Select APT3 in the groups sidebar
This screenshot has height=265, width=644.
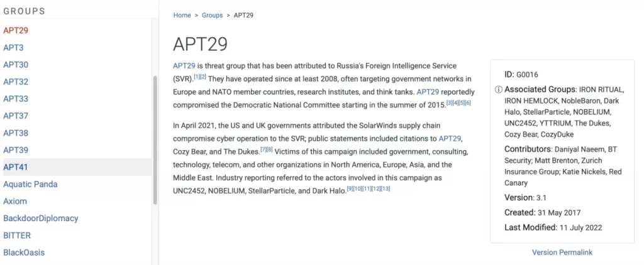click(14, 48)
